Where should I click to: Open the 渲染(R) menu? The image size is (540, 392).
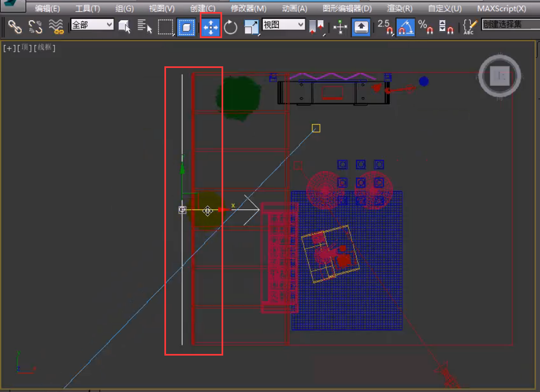tap(400, 9)
